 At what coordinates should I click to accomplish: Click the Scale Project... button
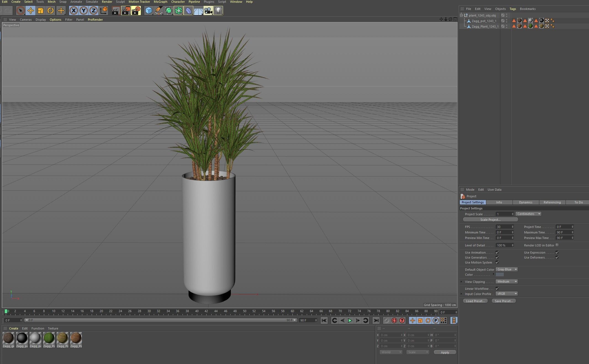coord(490,220)
